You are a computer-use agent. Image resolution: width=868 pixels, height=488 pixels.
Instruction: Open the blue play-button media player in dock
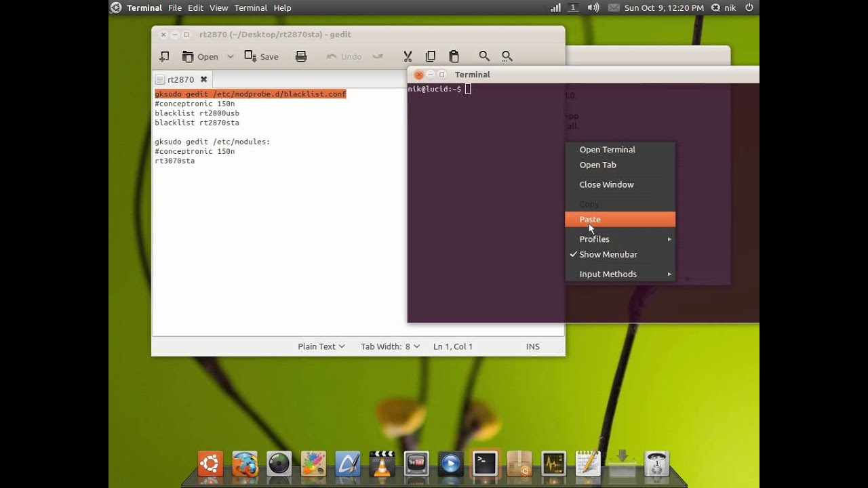450,464
